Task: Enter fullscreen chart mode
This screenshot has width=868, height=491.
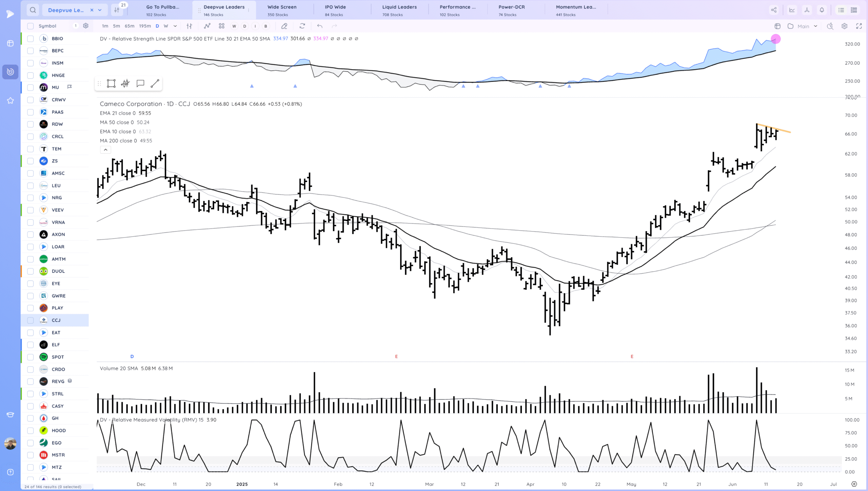Action: [859, 26]
